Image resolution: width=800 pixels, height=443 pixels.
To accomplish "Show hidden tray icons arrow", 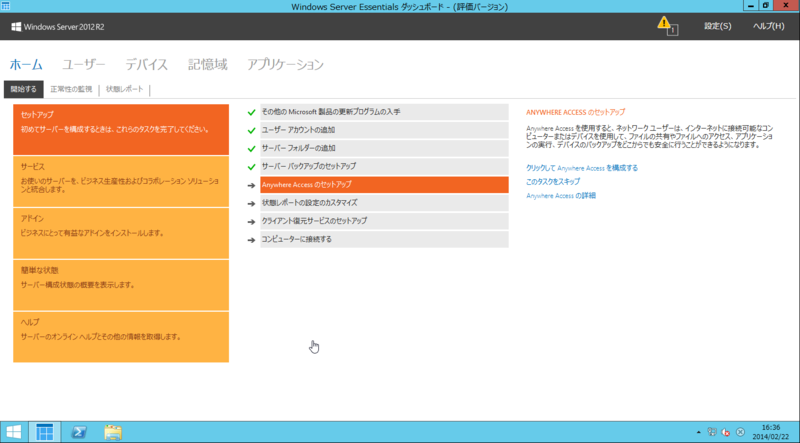I will click(698, 432).
